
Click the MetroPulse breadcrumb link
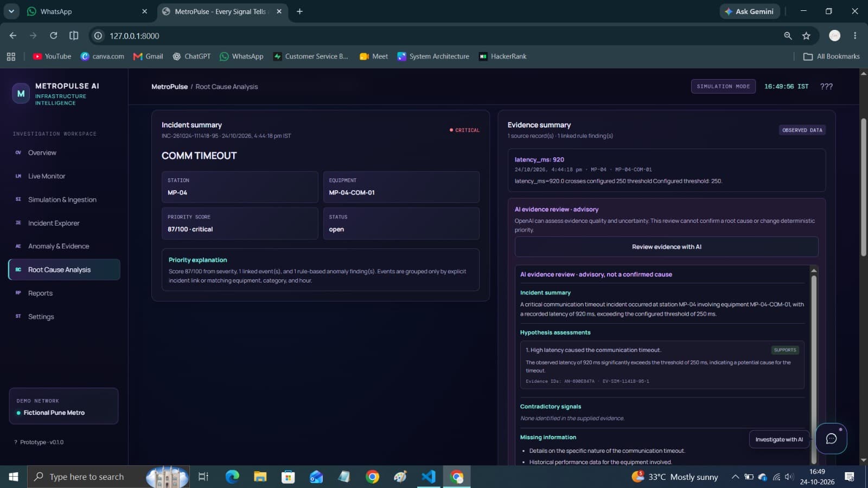pos(169,87)
